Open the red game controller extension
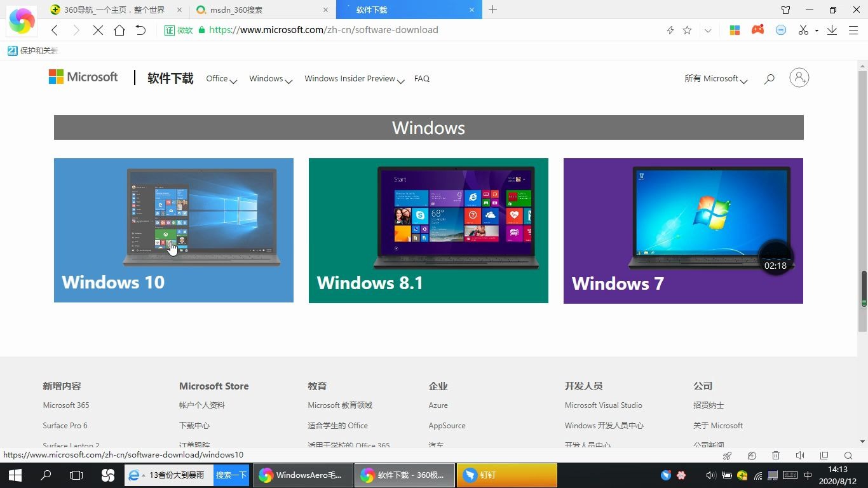 (x=757, y=30)
